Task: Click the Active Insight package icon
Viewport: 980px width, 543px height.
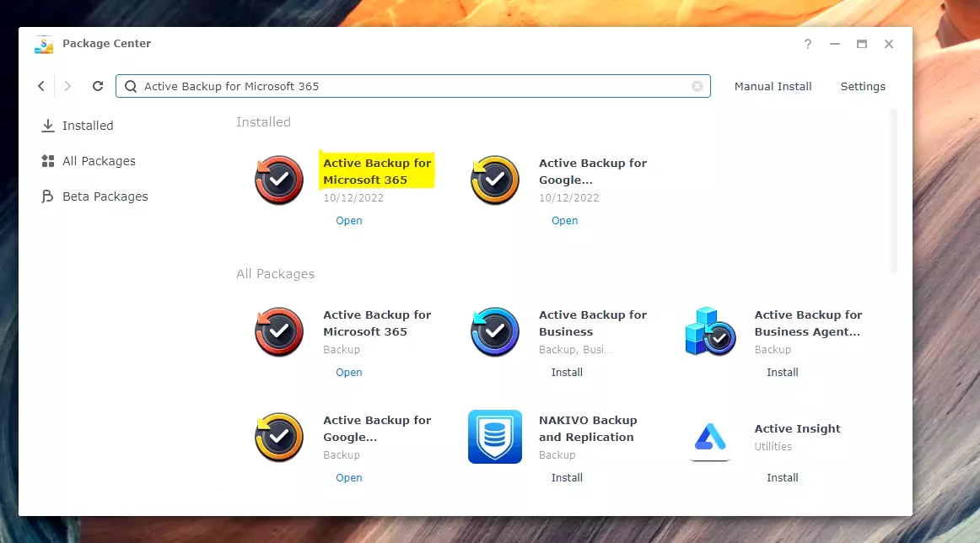Action: pos(709,437)
